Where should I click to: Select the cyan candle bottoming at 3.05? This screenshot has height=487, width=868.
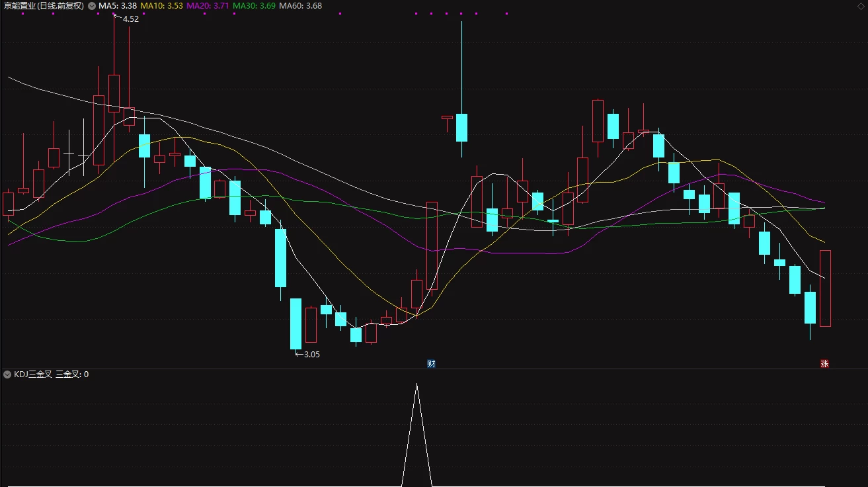pyautogui.click(x=296, y=324)
